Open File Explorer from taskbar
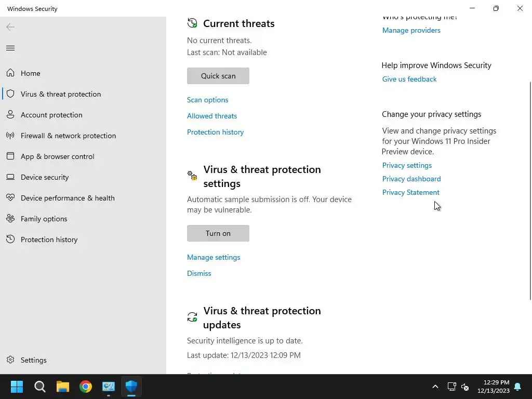Image resolution: width=532 pixels, height=399 pixels. (x=63, y=387)
